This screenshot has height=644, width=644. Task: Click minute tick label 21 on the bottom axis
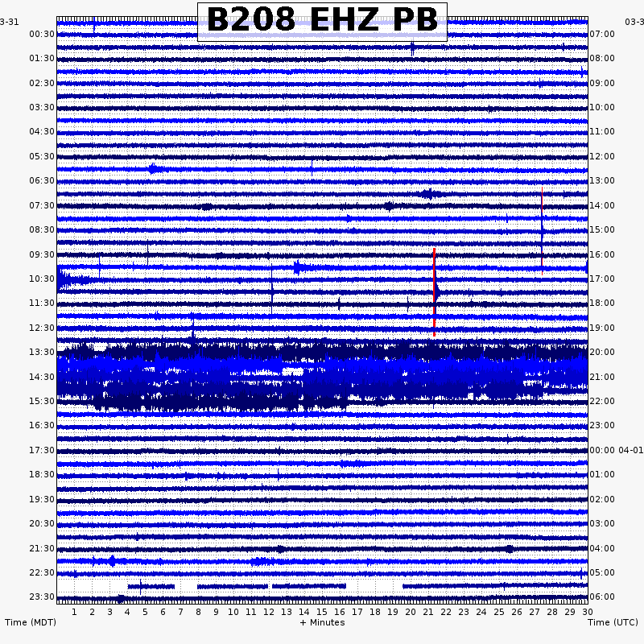[428, 612]
